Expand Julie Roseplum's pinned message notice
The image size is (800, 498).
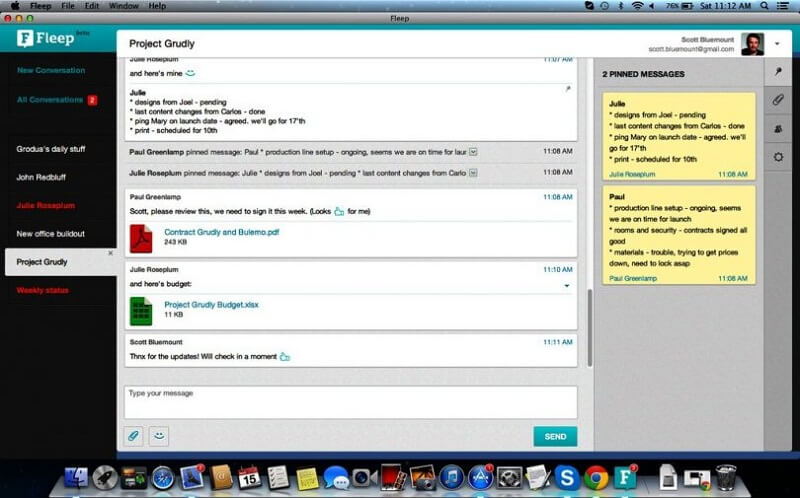tap(473, 173)
